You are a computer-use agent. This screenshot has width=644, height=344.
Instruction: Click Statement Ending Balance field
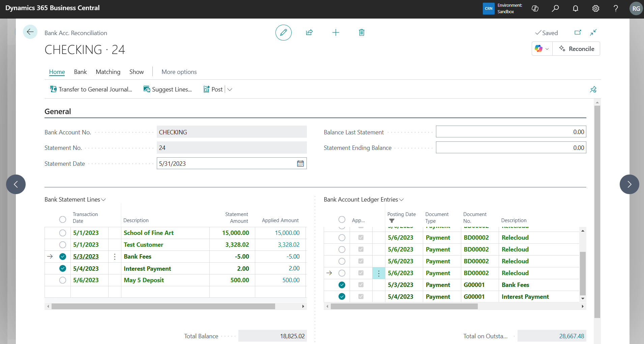(x=511, y=148)
